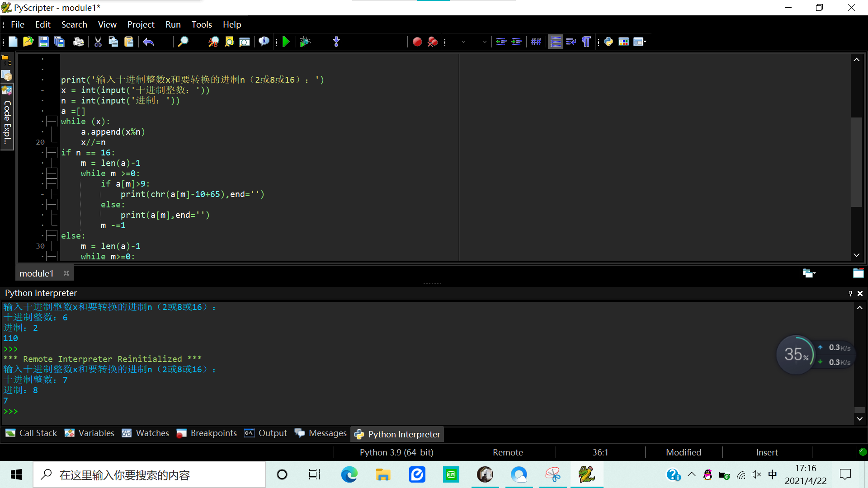Collapse the 'if n == 16' code fold
868x488 pixels.
pyautogui.click(x=52, y=152)
